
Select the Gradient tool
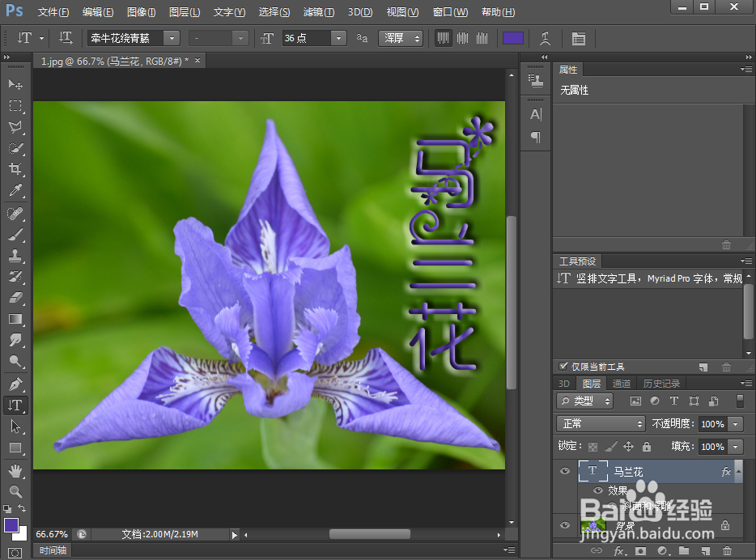point(15,319)
